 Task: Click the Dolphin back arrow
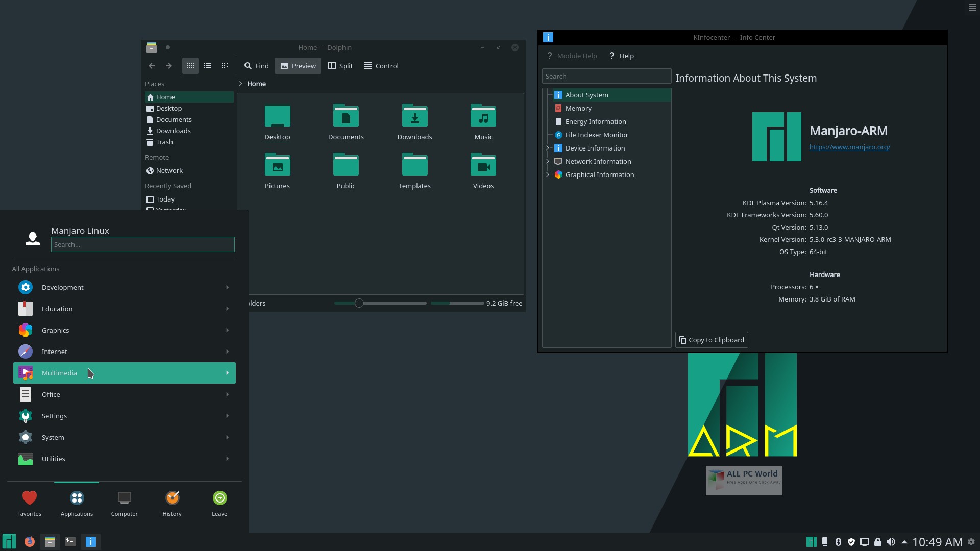[152, 66]
